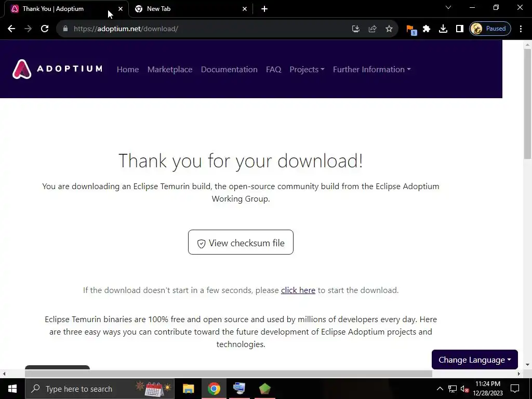
Task: Open the Windows Start menu
Action: [12, 389]
